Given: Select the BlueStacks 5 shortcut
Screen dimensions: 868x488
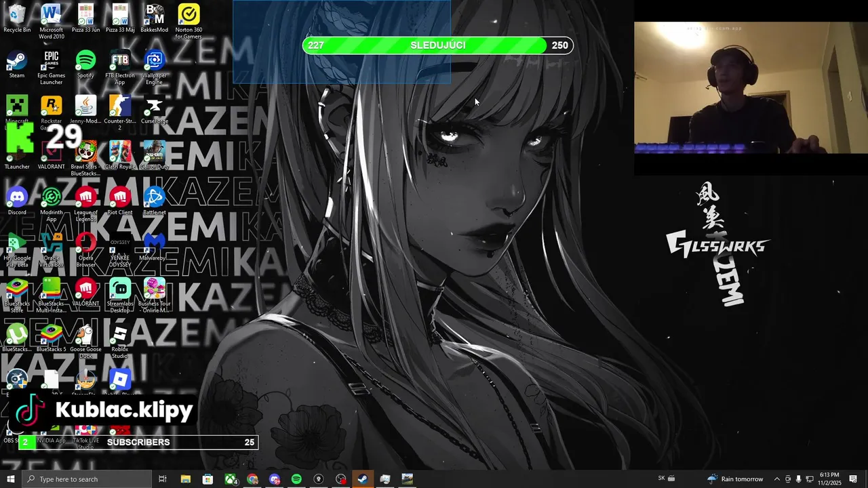Looking at the screenshot, I should click(x=52, y=337).
